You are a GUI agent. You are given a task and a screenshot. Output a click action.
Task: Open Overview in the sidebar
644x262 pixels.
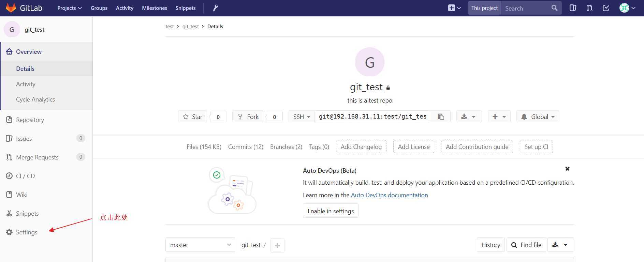[46, 52]
